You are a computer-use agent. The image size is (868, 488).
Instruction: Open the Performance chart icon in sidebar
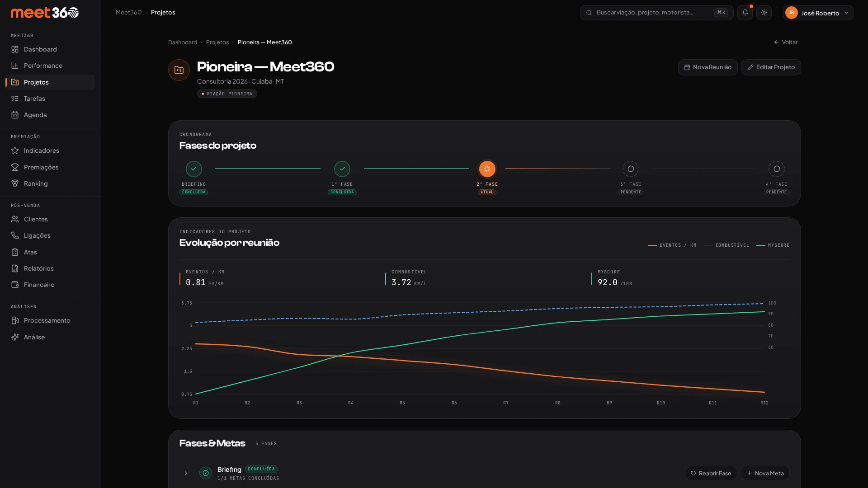[15, 66]
